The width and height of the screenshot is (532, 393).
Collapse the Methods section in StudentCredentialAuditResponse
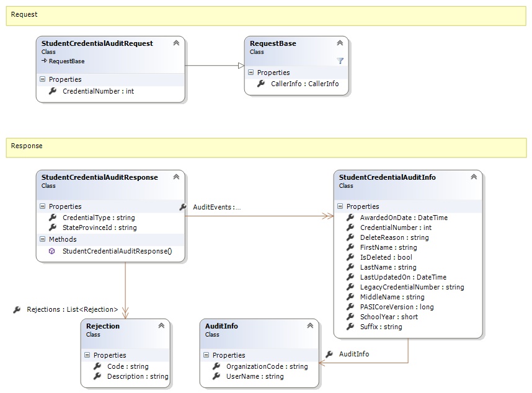(42, 239)
